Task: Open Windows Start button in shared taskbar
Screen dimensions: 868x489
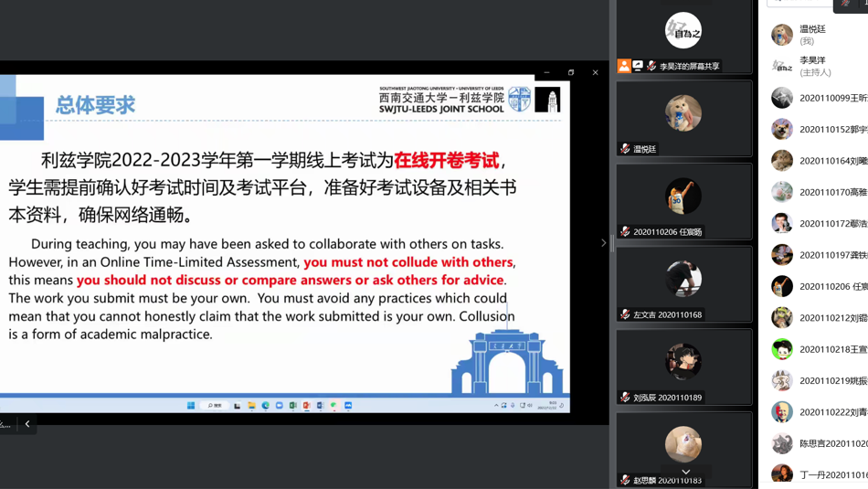Action: point(191,405)
